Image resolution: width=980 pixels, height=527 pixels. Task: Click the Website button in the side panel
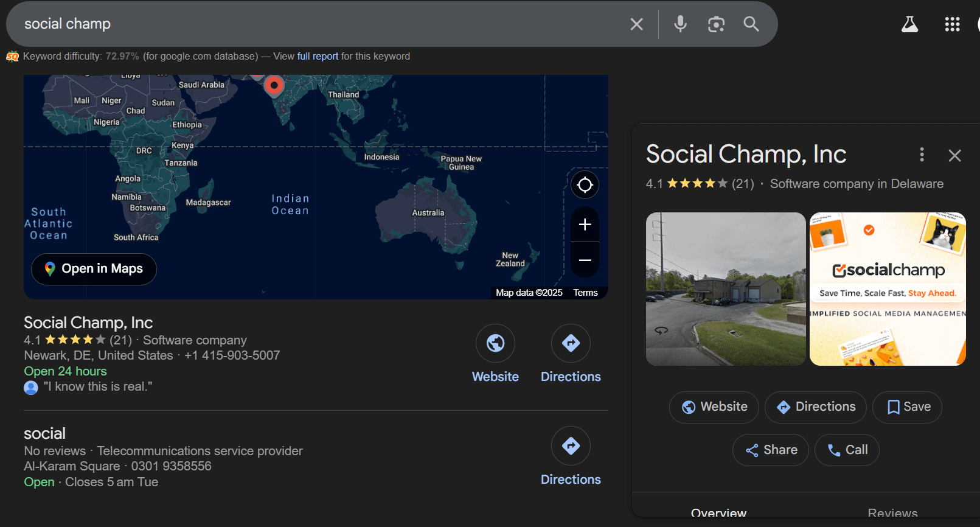point(714,407)
